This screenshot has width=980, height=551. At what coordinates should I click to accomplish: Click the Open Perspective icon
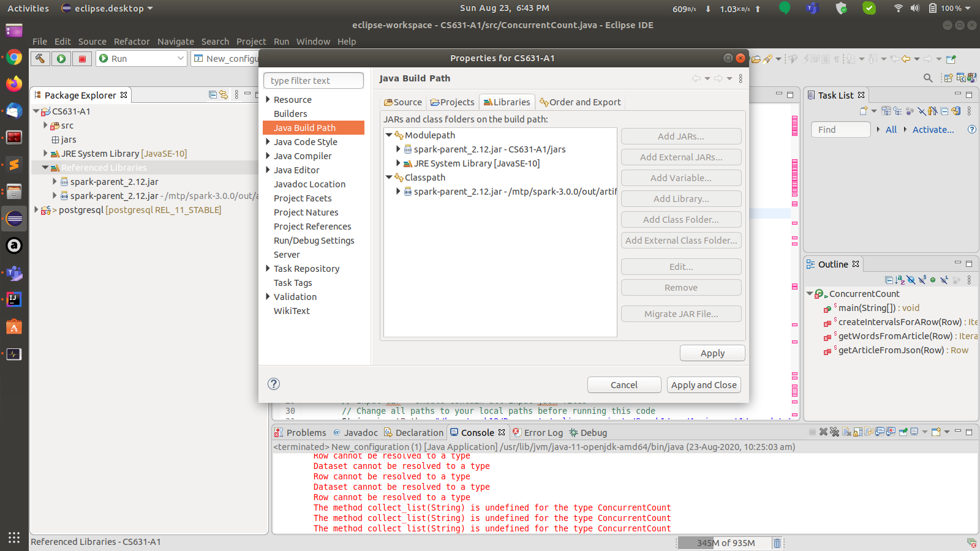(948, 78)
